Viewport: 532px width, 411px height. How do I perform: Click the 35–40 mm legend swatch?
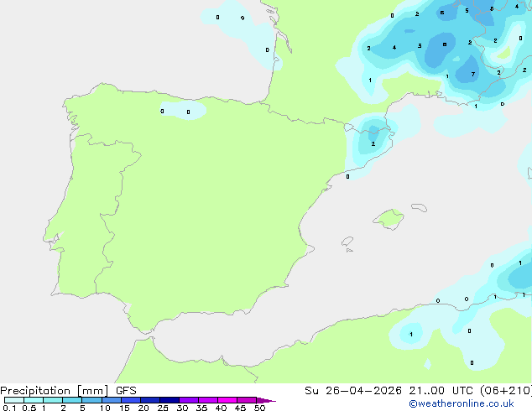(208, 400)
